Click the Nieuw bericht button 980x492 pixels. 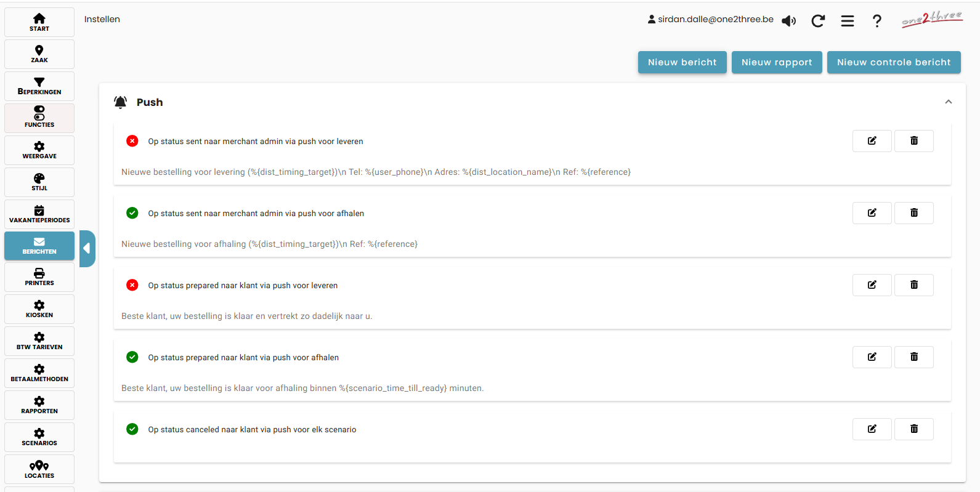coord(682,62)
